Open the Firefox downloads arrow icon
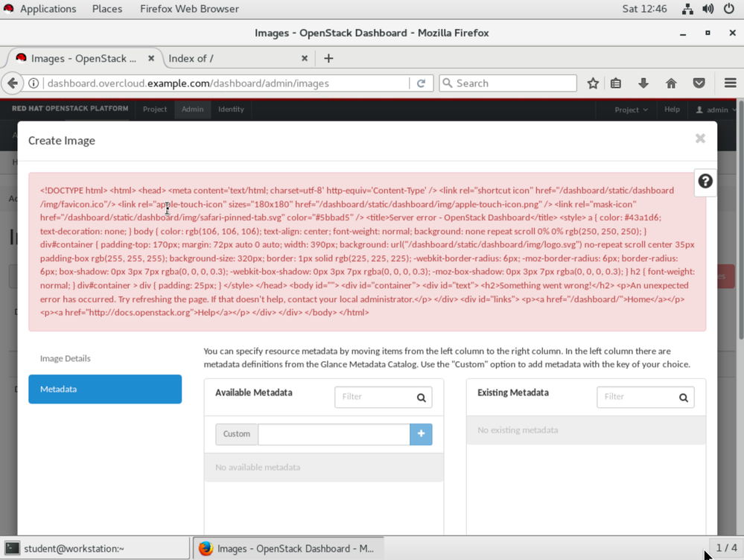The height and width of the screenshot is (560, 744). pyautogui.click(x=643, y=83)
